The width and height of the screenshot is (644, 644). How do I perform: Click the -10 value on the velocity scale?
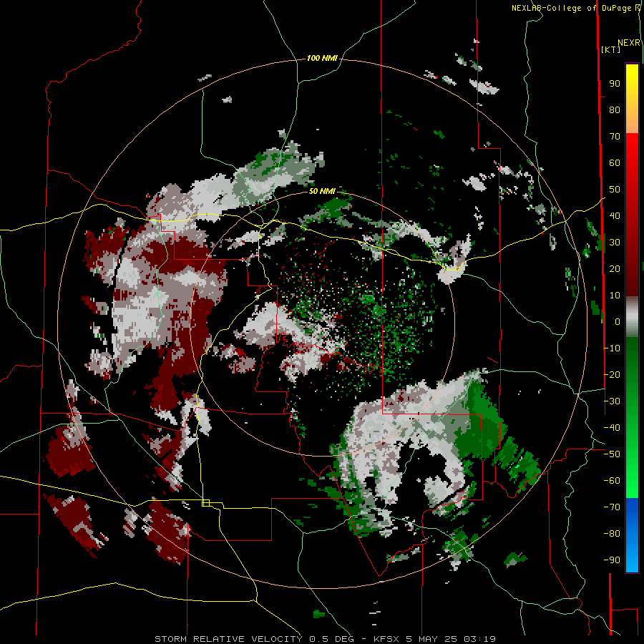[612, 348]
